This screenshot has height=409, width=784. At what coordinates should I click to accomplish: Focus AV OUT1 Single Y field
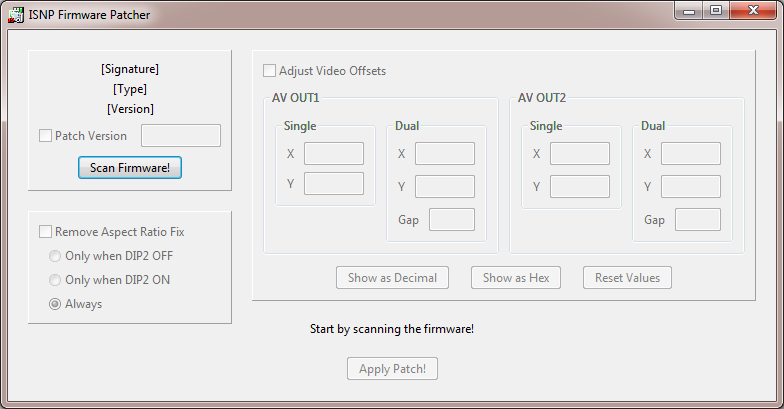pos(334,184)
